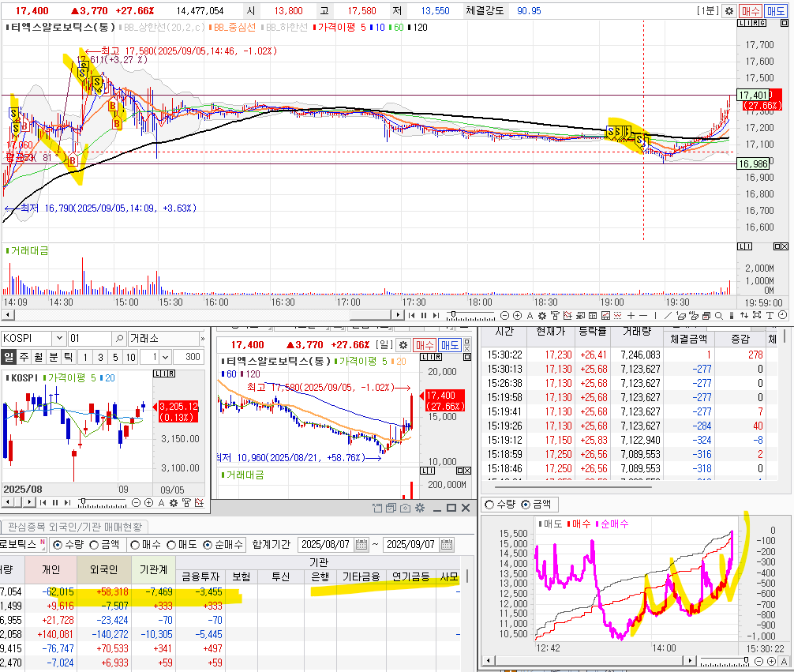
Task: Jump to chart start with skip-back control
Action: (x=412, y=315)
